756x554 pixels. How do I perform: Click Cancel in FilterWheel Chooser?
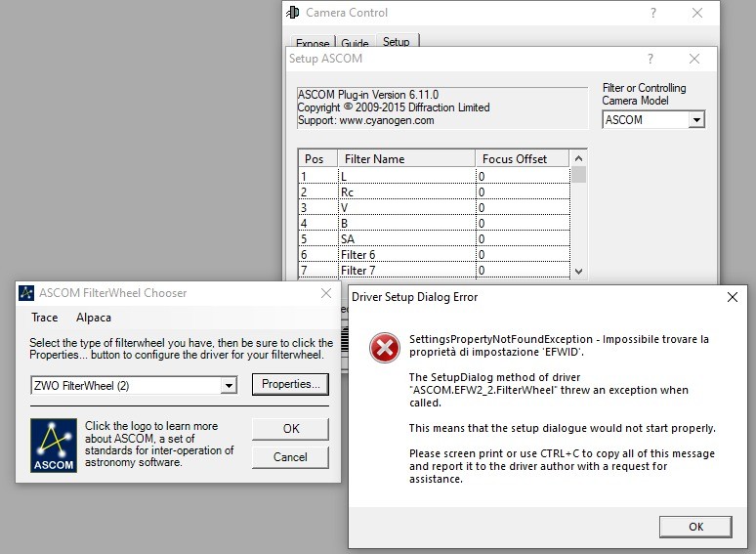click(x=290, y=456)
